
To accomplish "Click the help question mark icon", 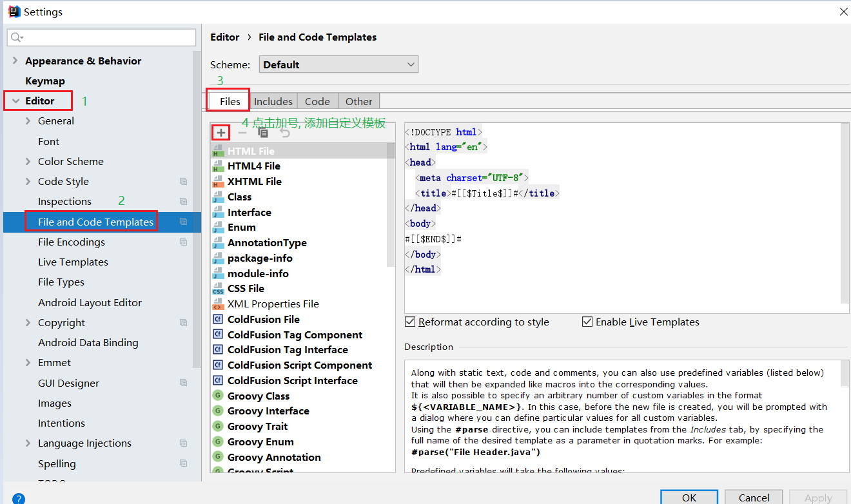I will click(19, 498).
